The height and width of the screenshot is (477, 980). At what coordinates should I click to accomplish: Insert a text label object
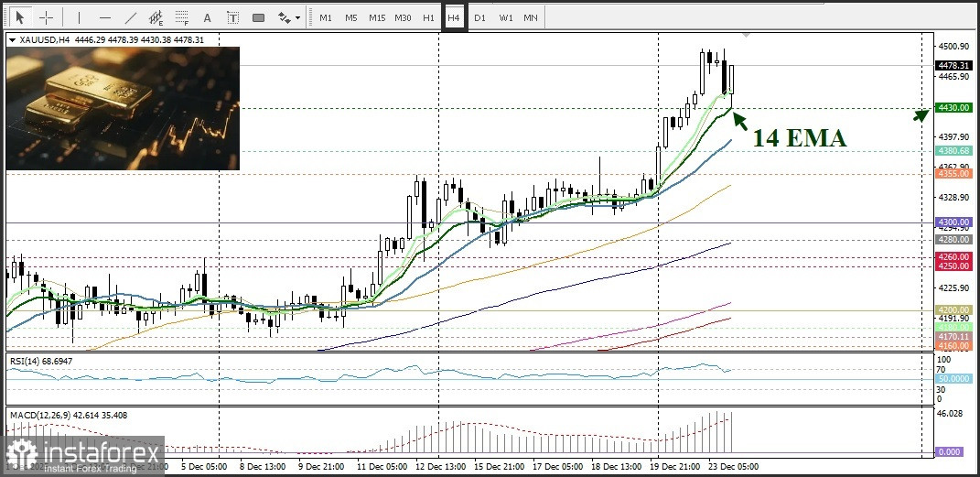[x=232, y=17]
